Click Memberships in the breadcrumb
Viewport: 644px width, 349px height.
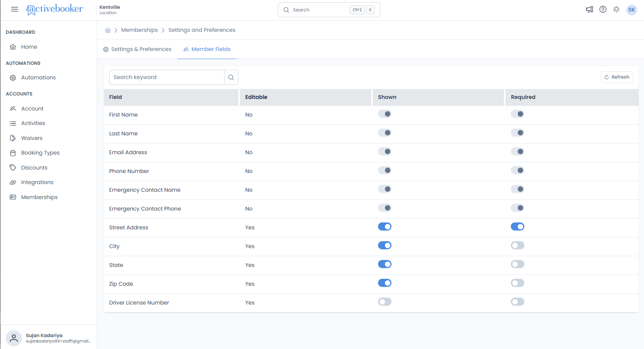tap(139, 30)
